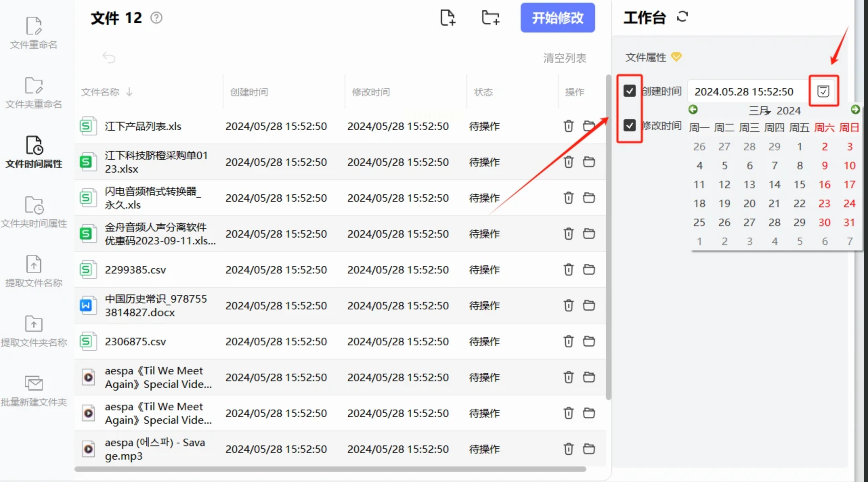The width and height of the screenshot is (868, 482).
Task: Click the undo arrow icon
Action: coord(109,58)
